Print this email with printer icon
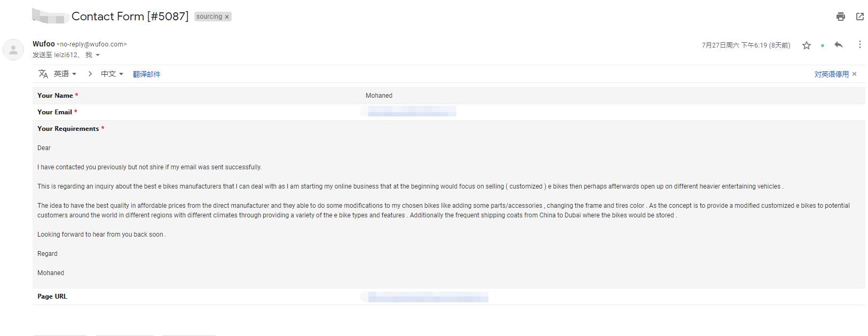 (x=841, y=17)
